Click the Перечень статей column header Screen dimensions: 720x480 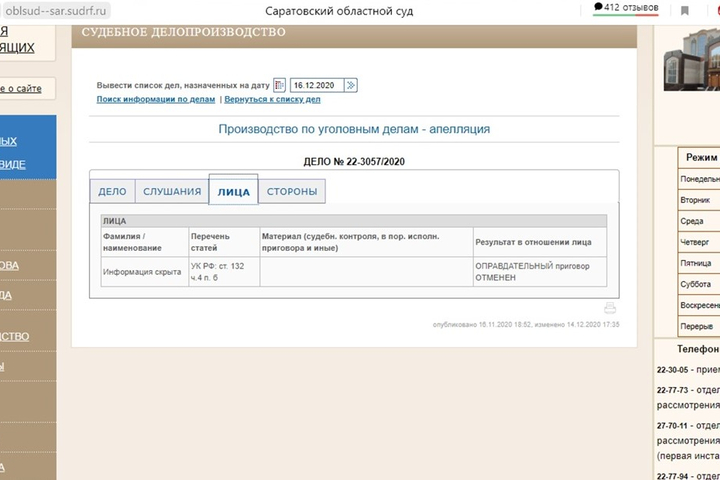224,242
